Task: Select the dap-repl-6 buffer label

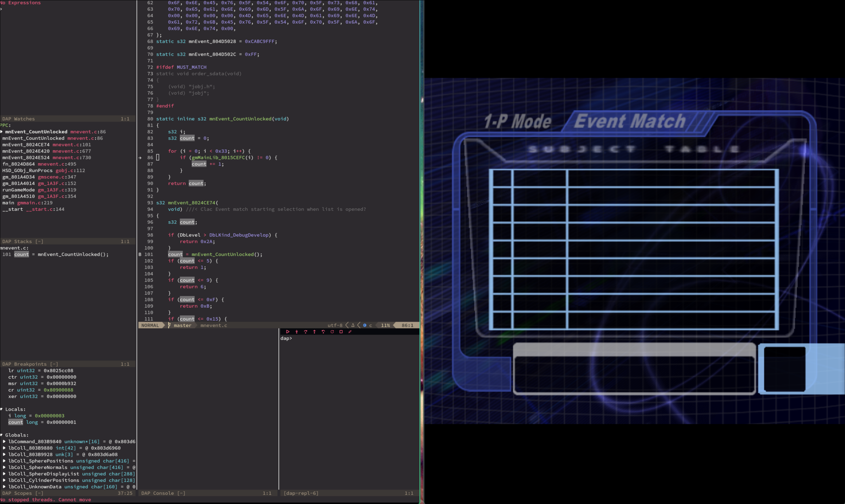Action: [301, 493]
